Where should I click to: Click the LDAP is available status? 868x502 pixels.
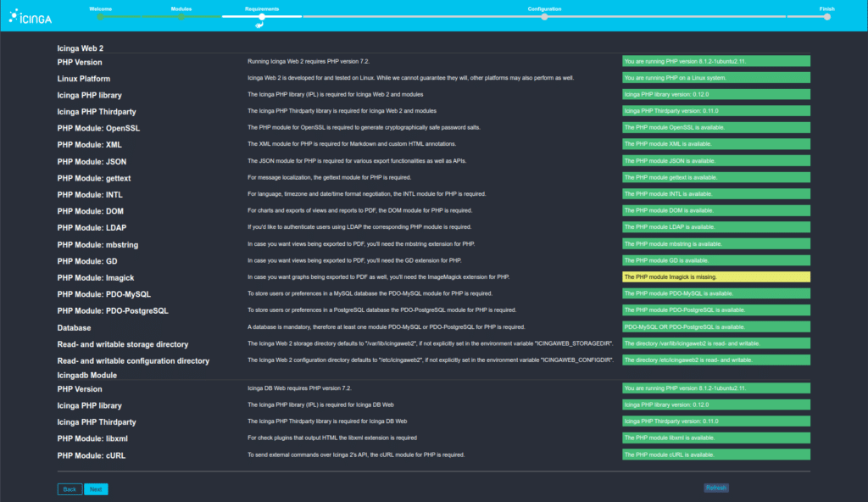click(x=715, y=227)
